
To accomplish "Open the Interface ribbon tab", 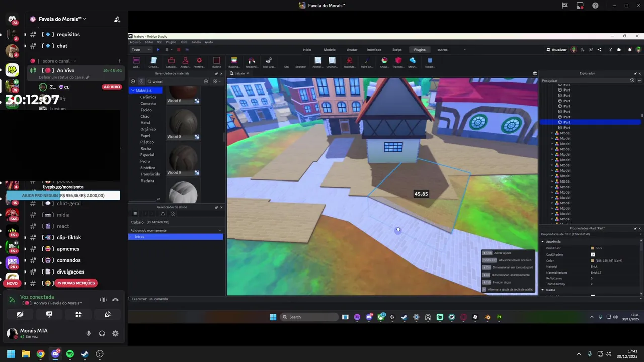I will [374, 50].
